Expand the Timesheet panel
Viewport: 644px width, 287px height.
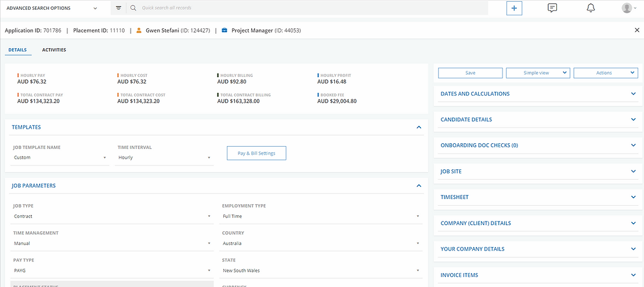(633, 197)
